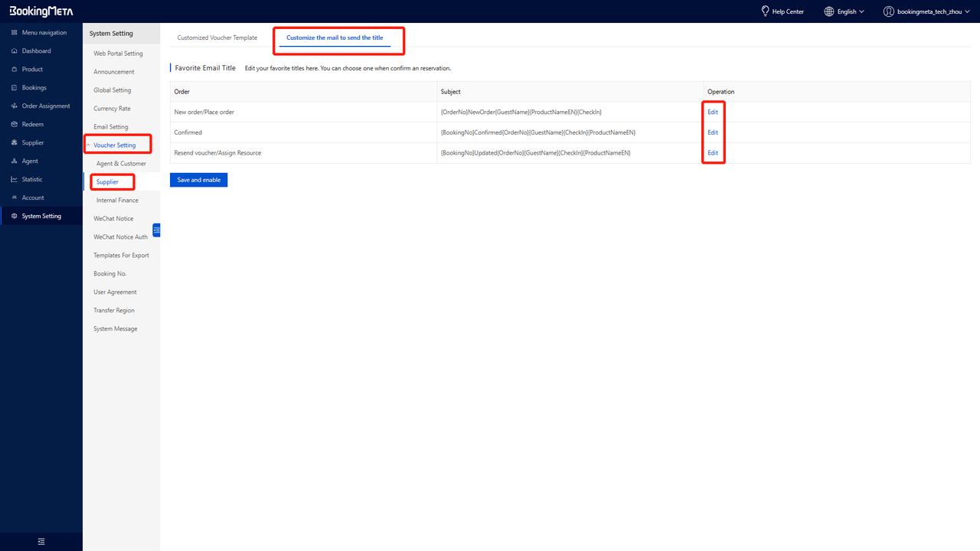Image resolution: width=980 pixels, height=551 pixels.
Task: Click the Dashboard home icon in sidebar
Action: (x=15, y=51)
